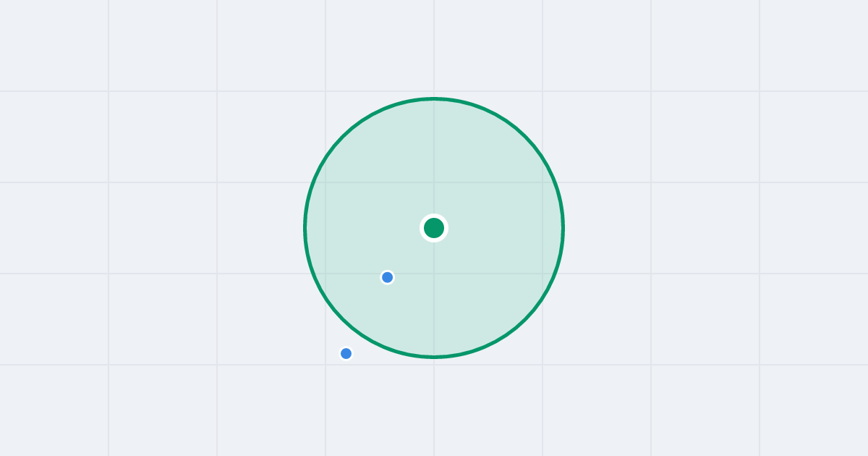Click the green center marker dot
This screenshot has width=868, height=456.
[434, 228]
